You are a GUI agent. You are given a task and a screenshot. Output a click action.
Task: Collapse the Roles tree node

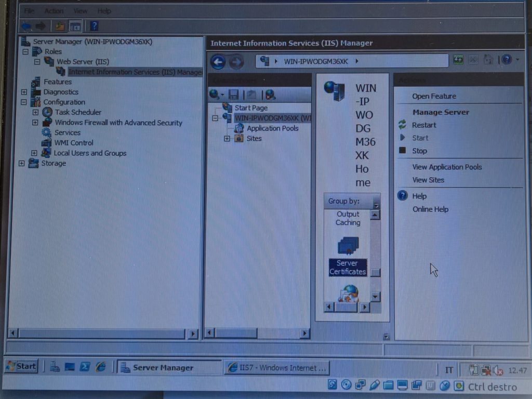(25, 51)
